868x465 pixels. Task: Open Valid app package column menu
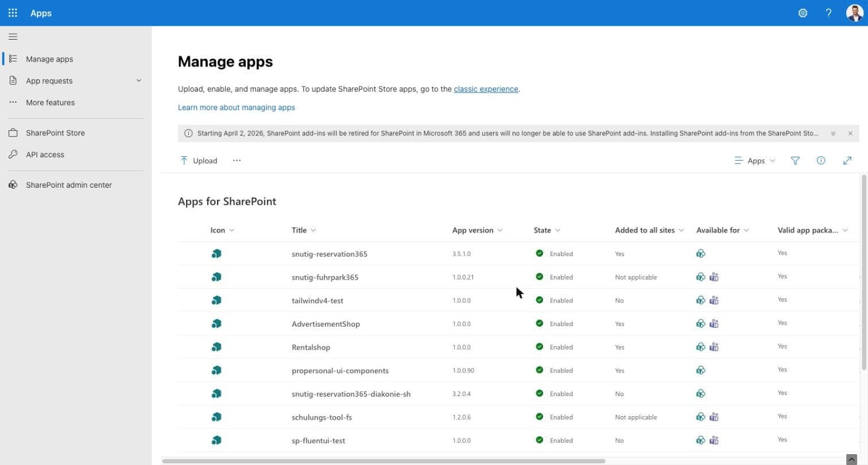(x=812, y=230)
